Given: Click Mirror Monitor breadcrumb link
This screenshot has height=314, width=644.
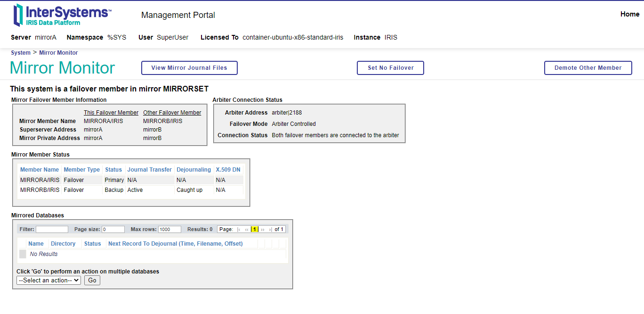Looking at the screenshot, I should click(x=58, y=53).
